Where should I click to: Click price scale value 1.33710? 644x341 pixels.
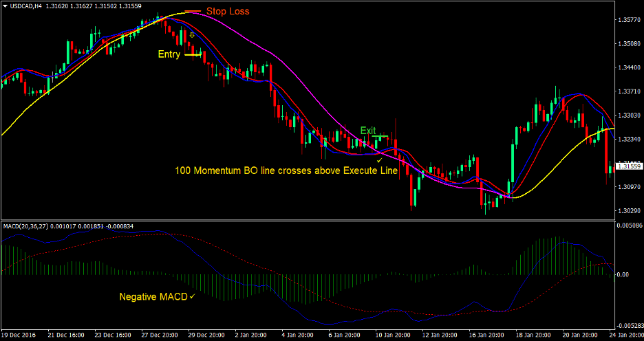630,91
